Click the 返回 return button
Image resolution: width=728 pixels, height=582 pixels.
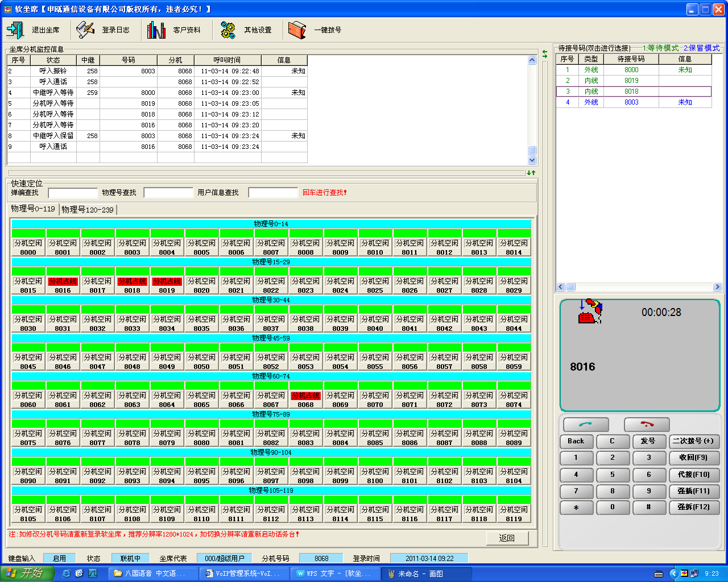pos(507,538)
